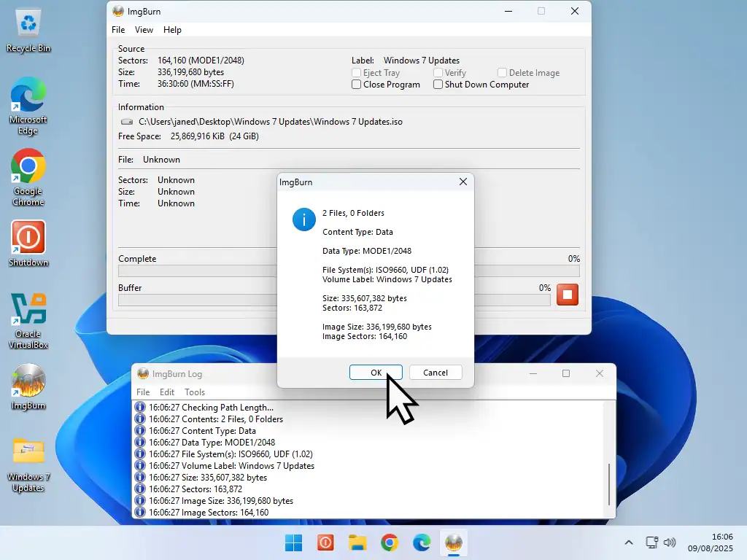Open the Tools menu in ImgBurn Log
The height and width of the screenshot is (560, 747).
[x=195, y=392]
